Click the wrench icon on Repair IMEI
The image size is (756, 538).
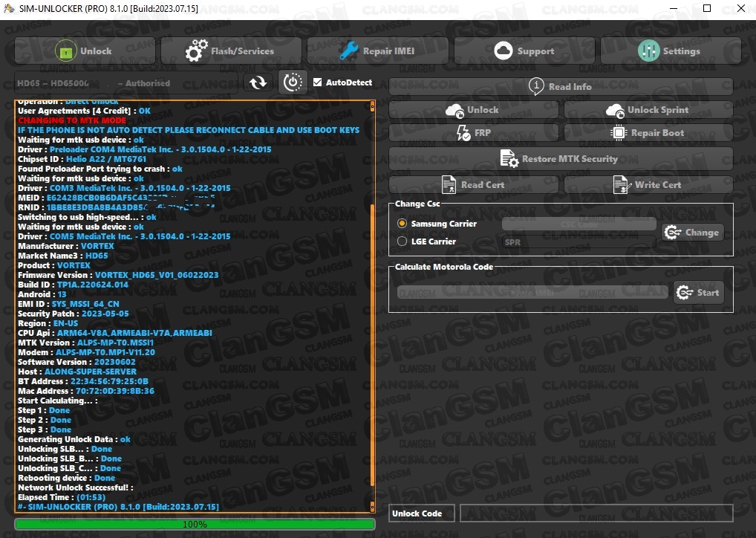(x=348, y=51)
